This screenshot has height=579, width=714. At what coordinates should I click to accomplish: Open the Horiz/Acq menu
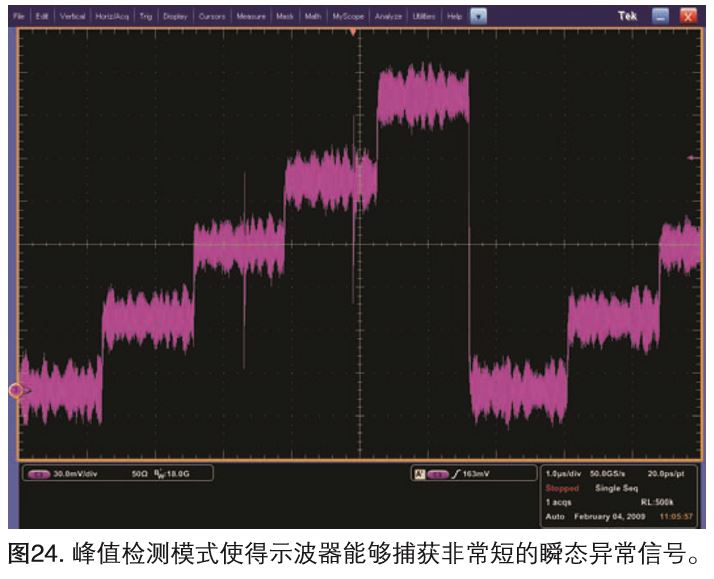(x=114, y=17)
